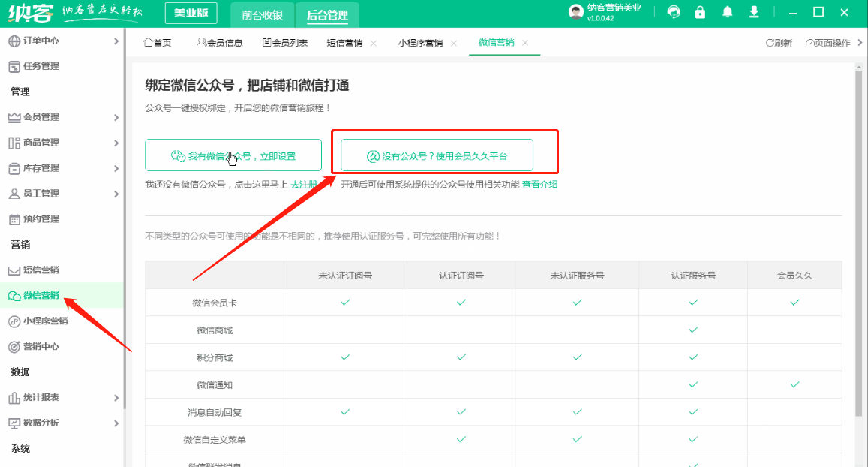Expand the 商品管理 sidebar arrow
Screen dimensions: 868x467
pyautogui.click(x=116, y=143)
